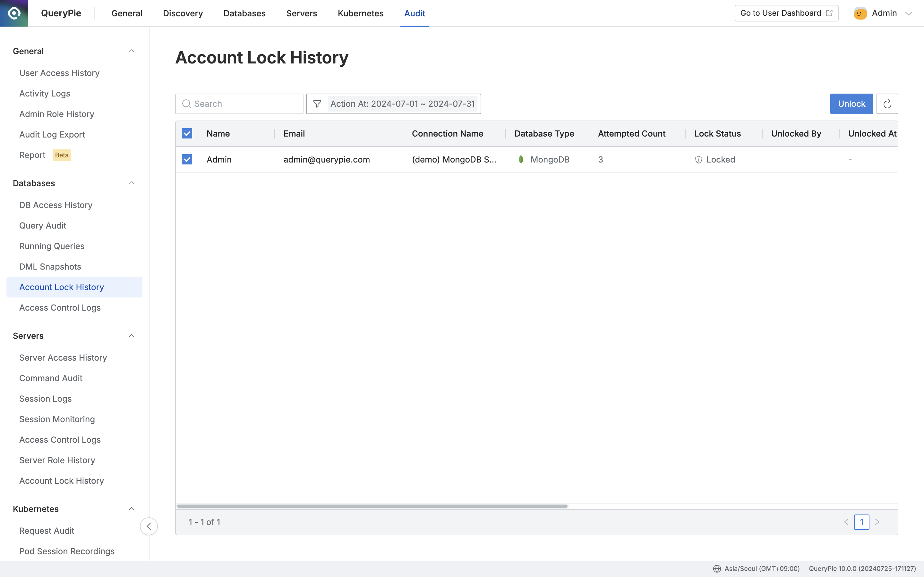The image size is (924, 577).
Task: Click the Locked shield status icon
Action: (x=698, y=160)
